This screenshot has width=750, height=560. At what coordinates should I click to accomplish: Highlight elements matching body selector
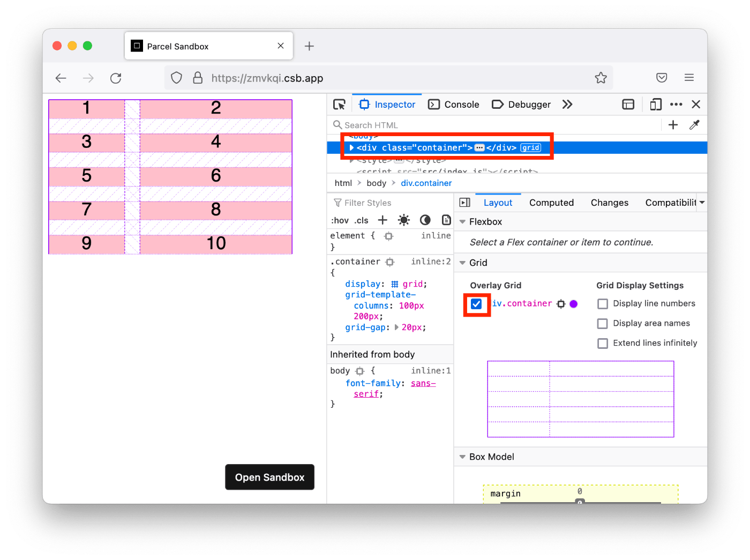(360, 371)
